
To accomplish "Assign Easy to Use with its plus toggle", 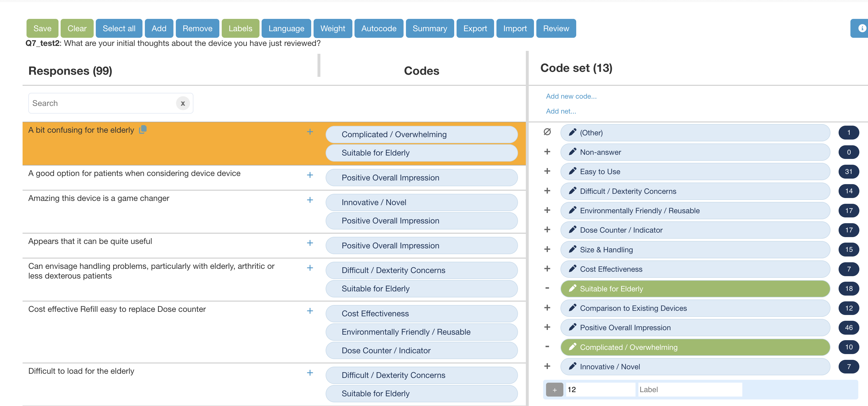I will [x=547, y=171].
